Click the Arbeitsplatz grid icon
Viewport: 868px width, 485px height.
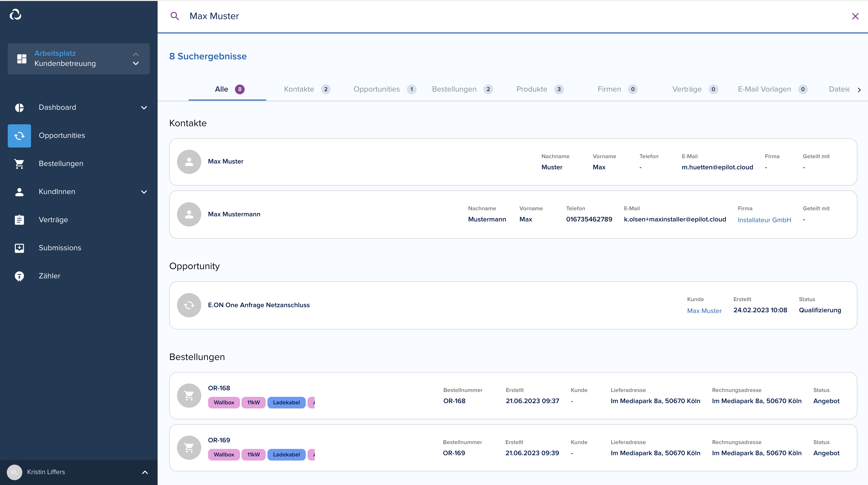tap(22, 59)
